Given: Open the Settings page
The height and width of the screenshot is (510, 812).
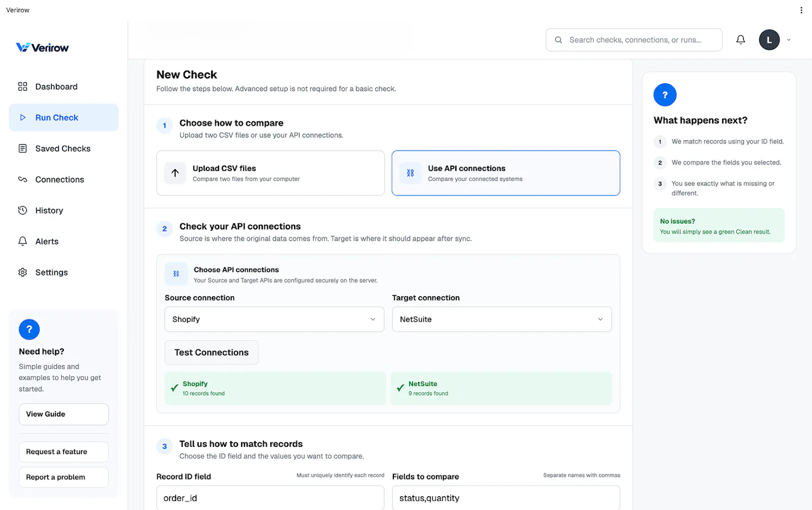Looking at the screenshot, I should tap(64, 272).
